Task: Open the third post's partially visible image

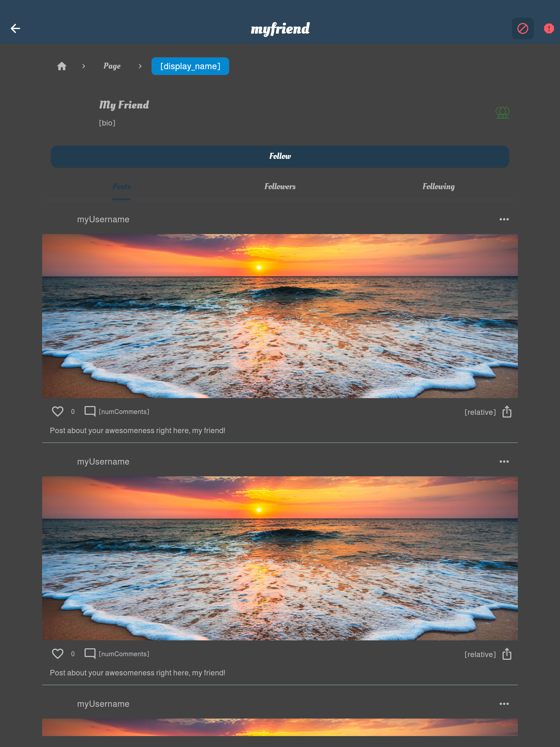Action: [x=280, y=727]
